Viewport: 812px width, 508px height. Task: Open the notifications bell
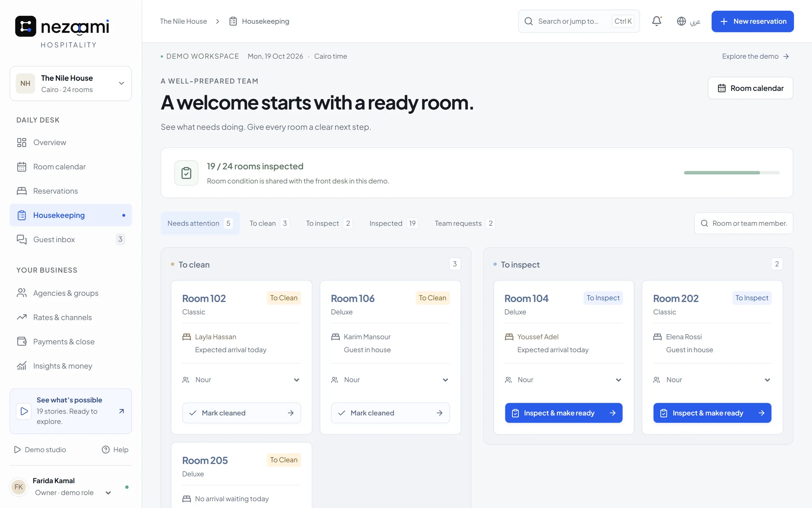coord(656,21)
